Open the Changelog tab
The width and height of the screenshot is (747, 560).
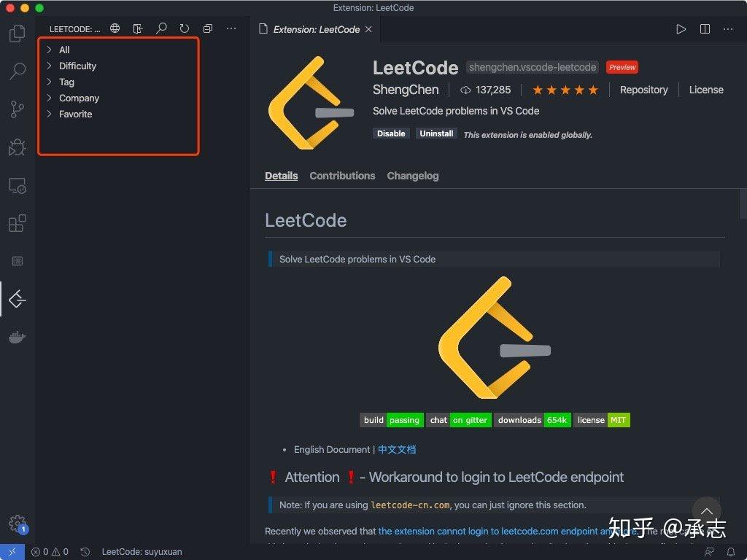click(412, 176)
